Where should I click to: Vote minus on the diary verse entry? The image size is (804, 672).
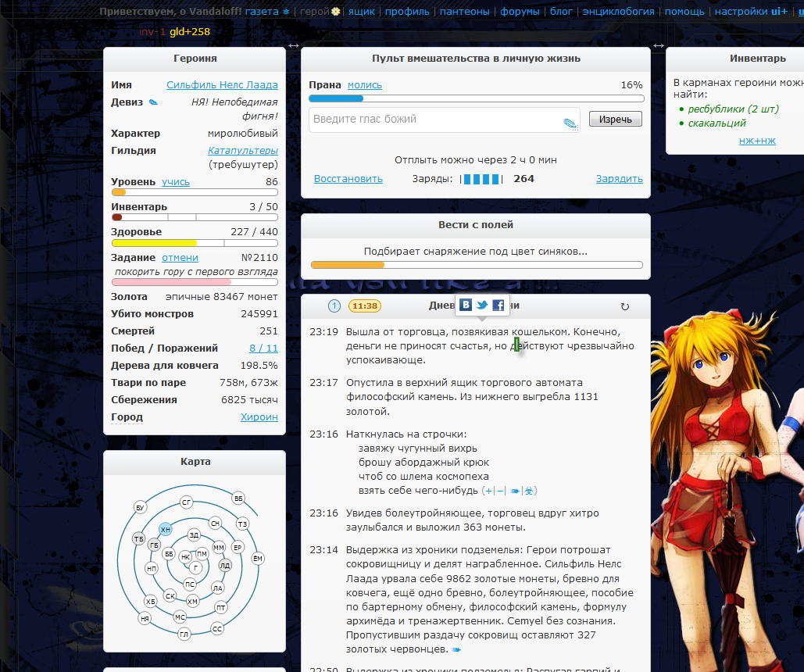click(x=500, y=491)
